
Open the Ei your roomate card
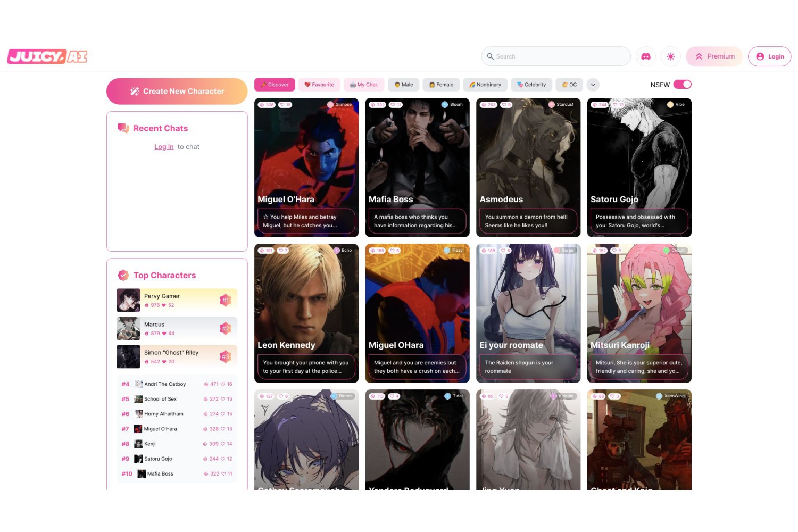[528, 313]
